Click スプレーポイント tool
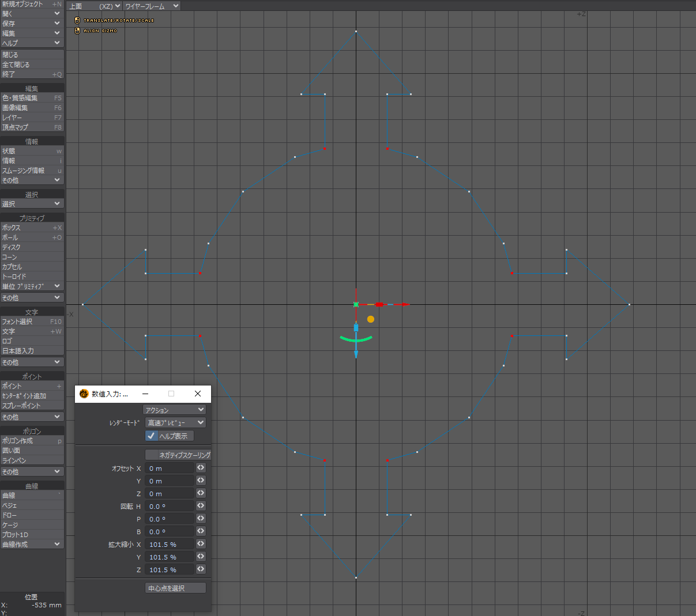This screenshot has width=696, height=616. pos(32,406)
